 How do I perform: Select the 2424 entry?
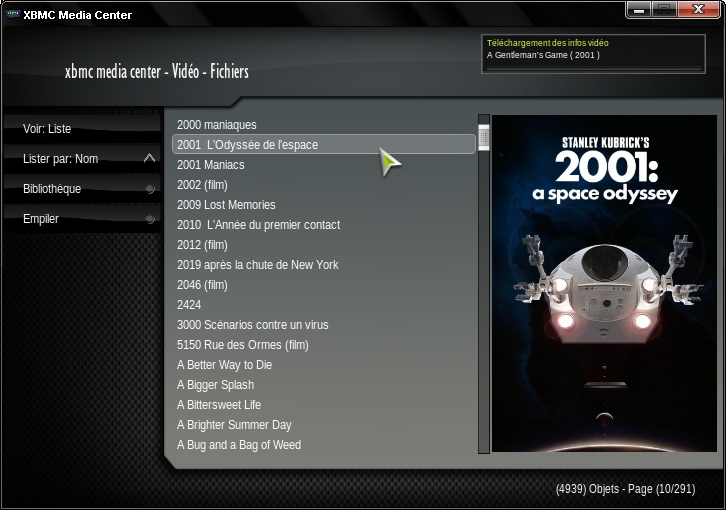point(324,305)
